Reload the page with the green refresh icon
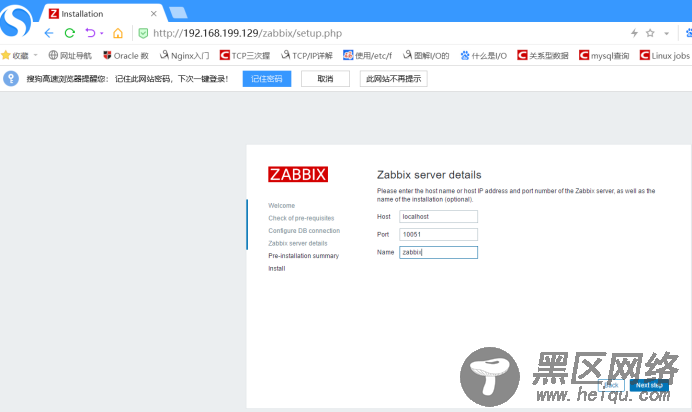 [70, 33]
